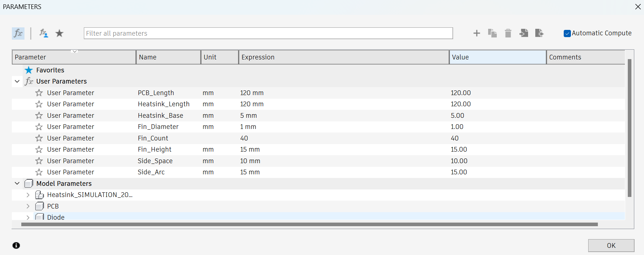The width and height of the screenshot is (644, 255).
Task: Favorite the PCB_Length parameter star
Action: click(39, 93)
